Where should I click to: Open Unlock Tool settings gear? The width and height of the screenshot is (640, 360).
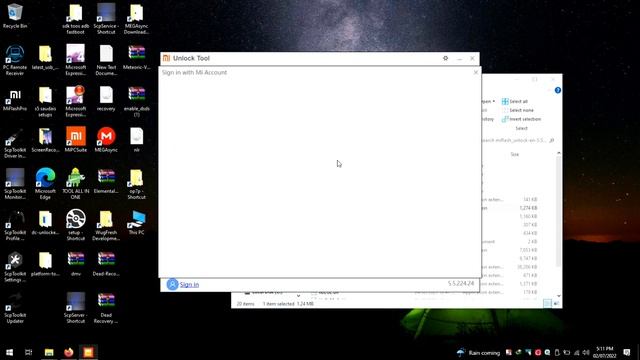tap(445, 58)
